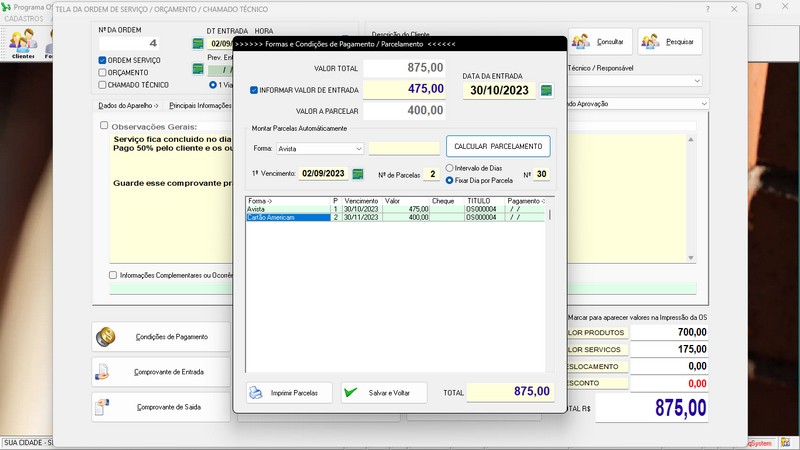This screenshot has height=450, width=800.
Task: Open calendar beside 1º Vencimento date
Action: 358,174
